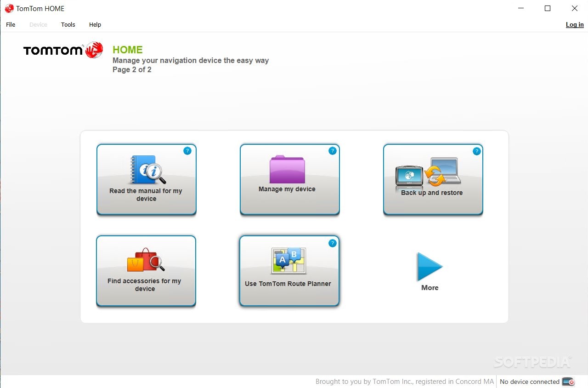This screenshot has height=388, width=588.
Task: Click the blue More arrow
Action: 429,267
